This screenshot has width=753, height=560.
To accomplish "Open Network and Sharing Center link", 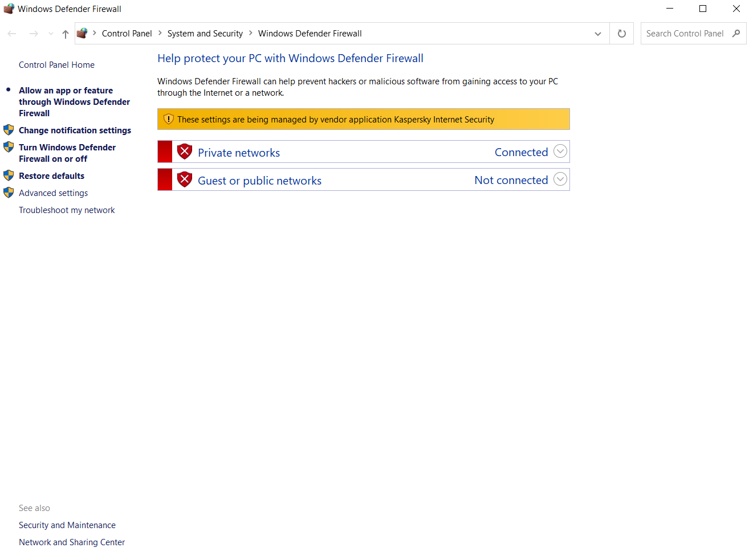I will [72, 542].
